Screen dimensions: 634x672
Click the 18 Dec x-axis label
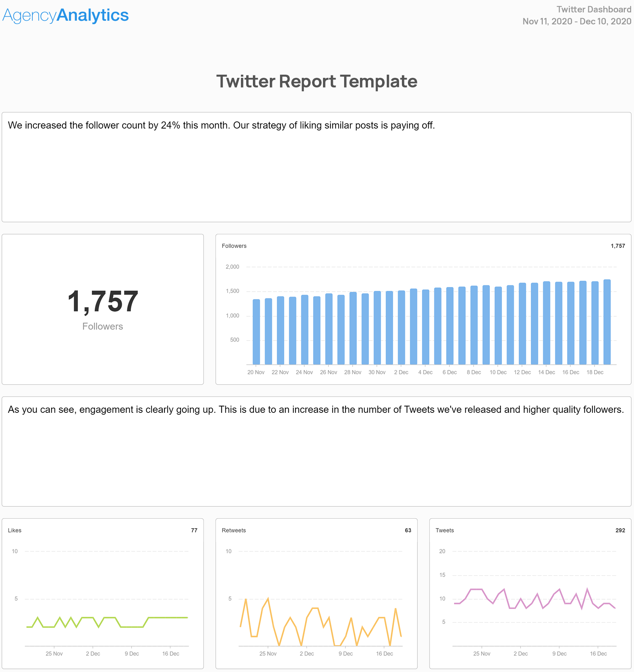(x=595, y=372)
